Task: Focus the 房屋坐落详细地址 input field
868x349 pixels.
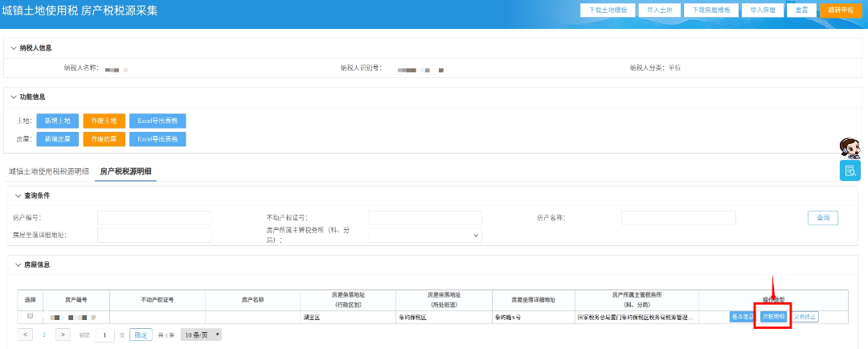Action: 154,235
